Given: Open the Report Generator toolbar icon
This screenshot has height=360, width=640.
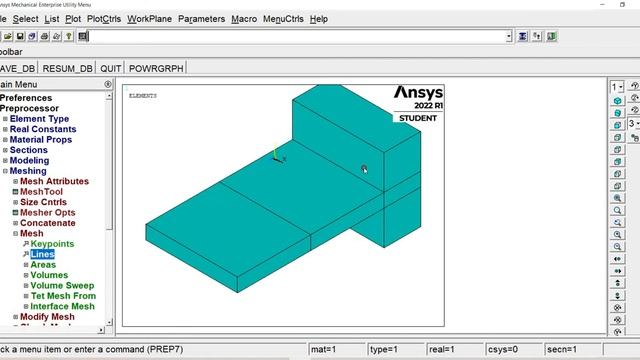Looking at the screenshot, I should [56, 36].
